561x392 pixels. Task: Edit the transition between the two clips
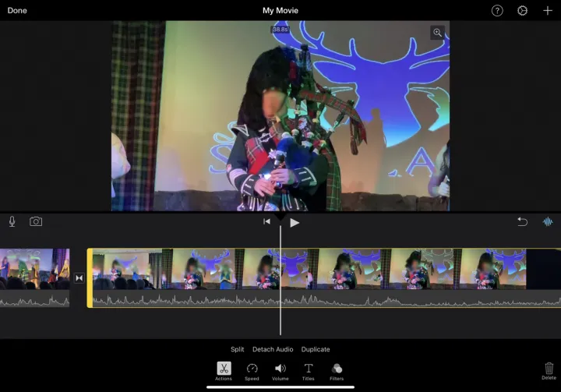coord(79,277)
